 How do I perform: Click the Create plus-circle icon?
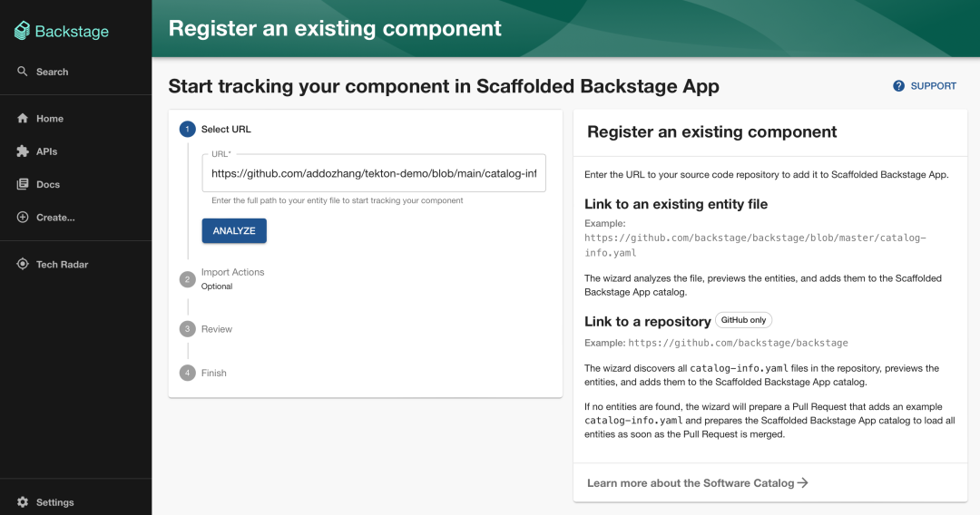click(23, 218)
